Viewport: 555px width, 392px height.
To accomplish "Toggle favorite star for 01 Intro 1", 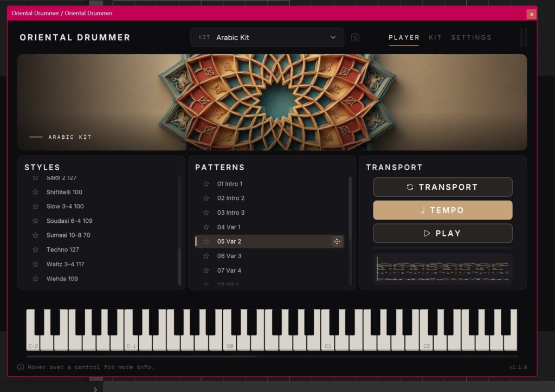I will point(206,184).
